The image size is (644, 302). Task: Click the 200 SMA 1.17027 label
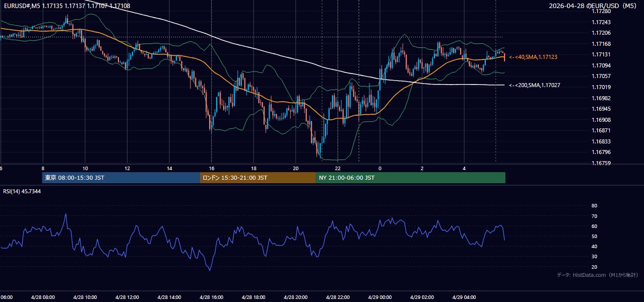[x=535, y=86]
